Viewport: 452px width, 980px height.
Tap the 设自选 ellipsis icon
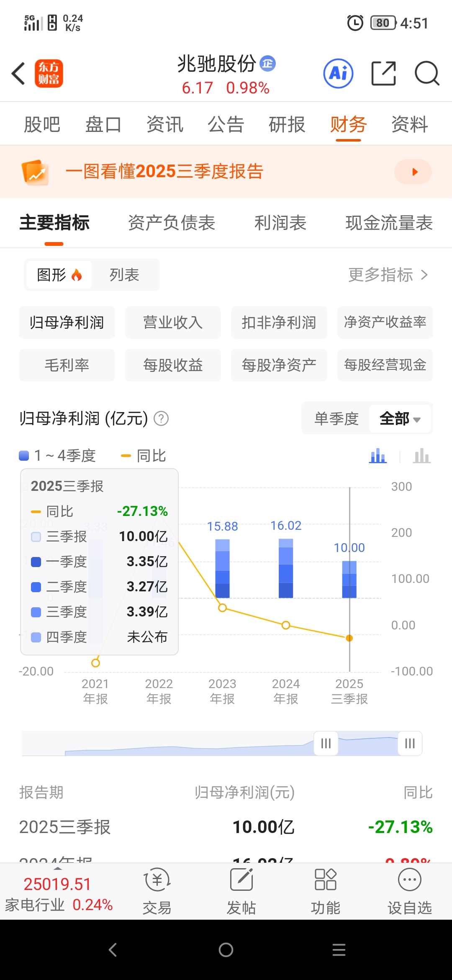(410, 879)
